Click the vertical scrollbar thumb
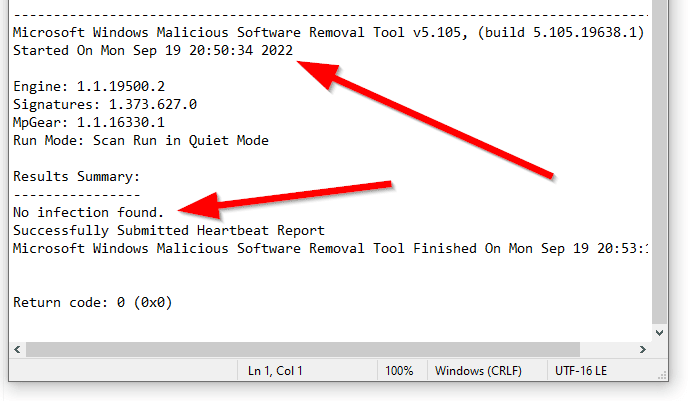The width and height of the screenshot is (688, 401). (x=659, y=161)
